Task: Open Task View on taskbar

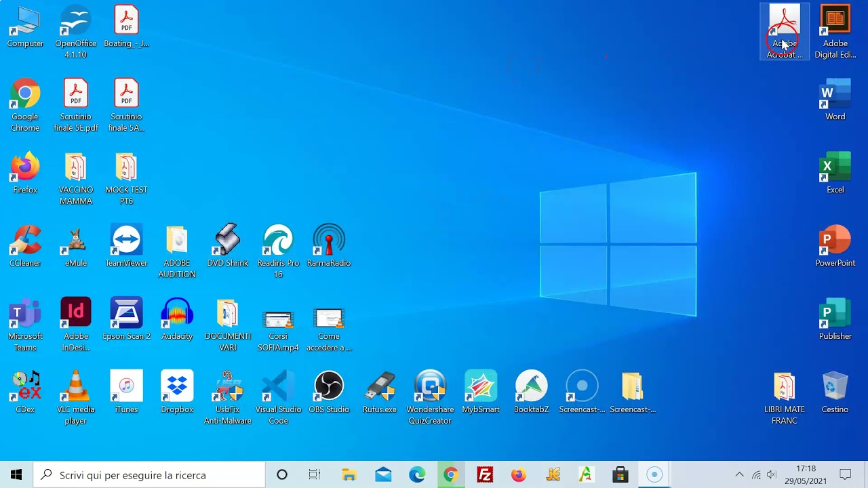Action: pyautogui.click(x=315, y=475)
